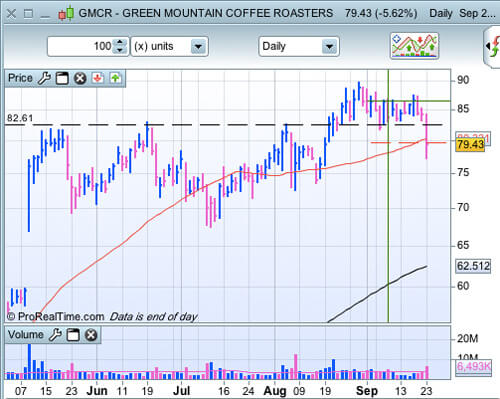Open Price panel wrench settings
Viewport: 500px width, 399px height.
(44, 78)
